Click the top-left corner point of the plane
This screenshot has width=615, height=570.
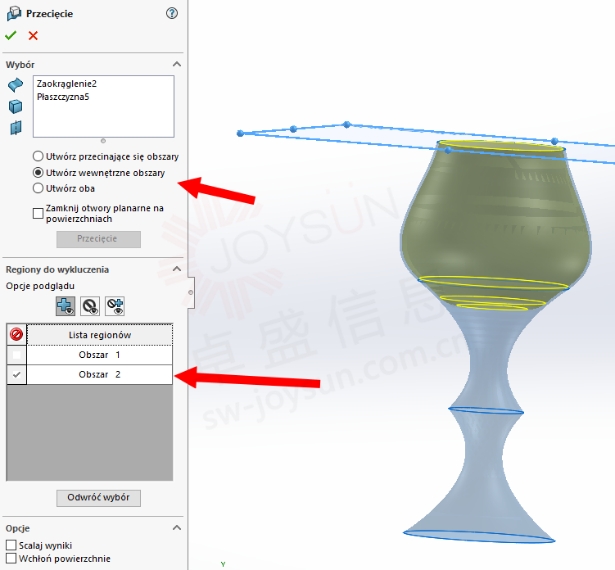240,134
